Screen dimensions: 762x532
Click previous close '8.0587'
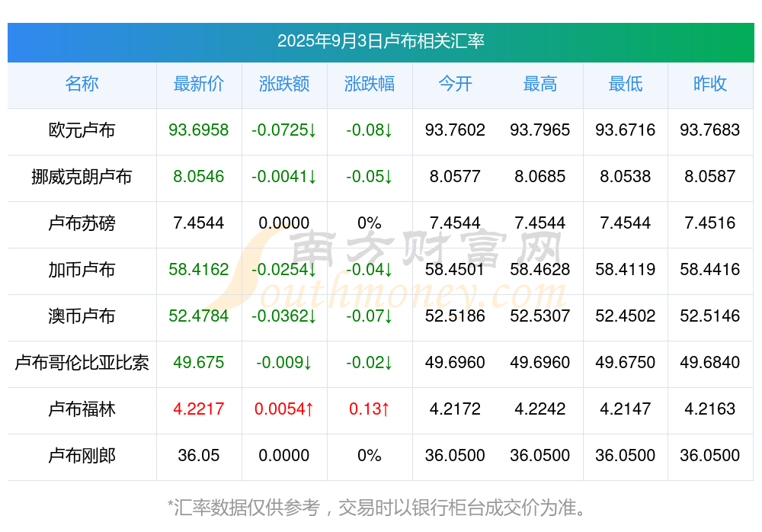710,177
